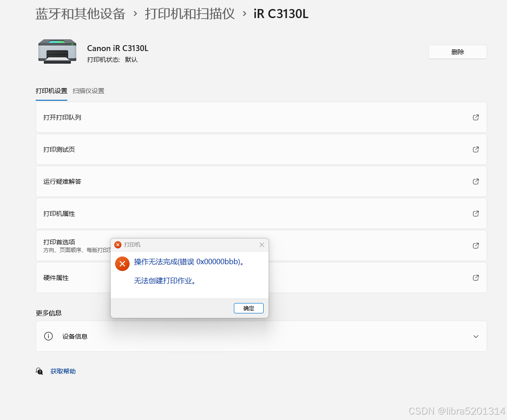Open 打开打印队列 row
The image size is (507, 420).
(x=261, y=117)
